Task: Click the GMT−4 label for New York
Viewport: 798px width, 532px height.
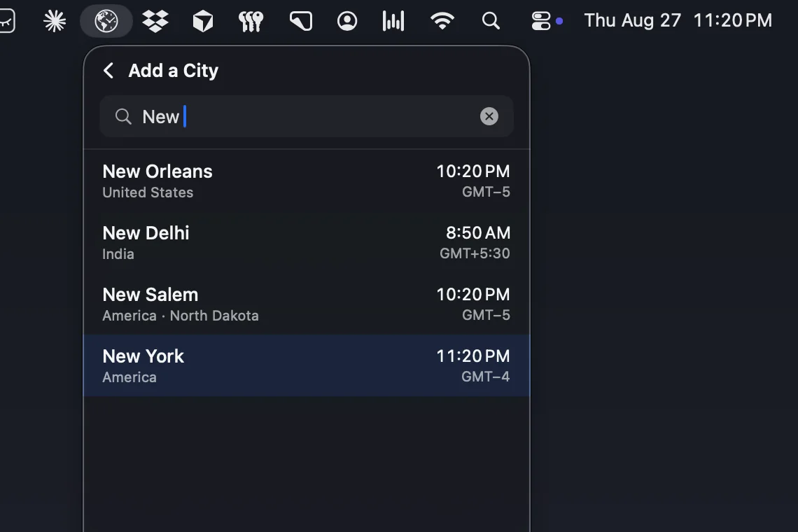Action: click(485, 377)
